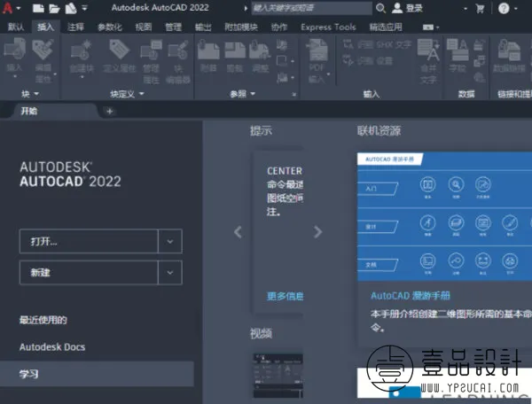Image resolution: width=532 pixels, height=404 pixels.
Task: Open the AutoCAD 漫游手册 link
Action: point(411,296)
